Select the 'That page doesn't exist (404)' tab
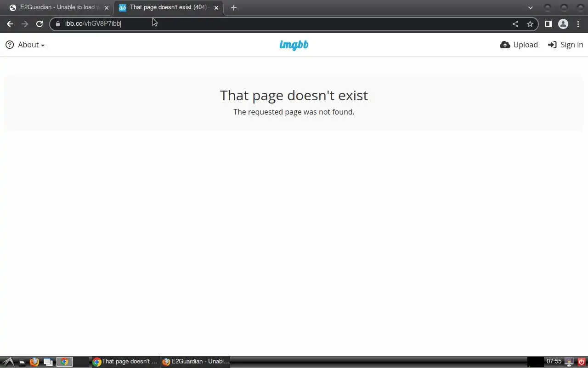Viewport: 588px width, 368px height. (x=168, y=7)
